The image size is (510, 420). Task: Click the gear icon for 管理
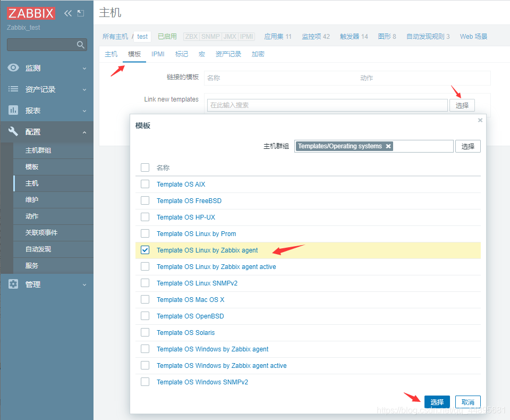tap(13, 284)
